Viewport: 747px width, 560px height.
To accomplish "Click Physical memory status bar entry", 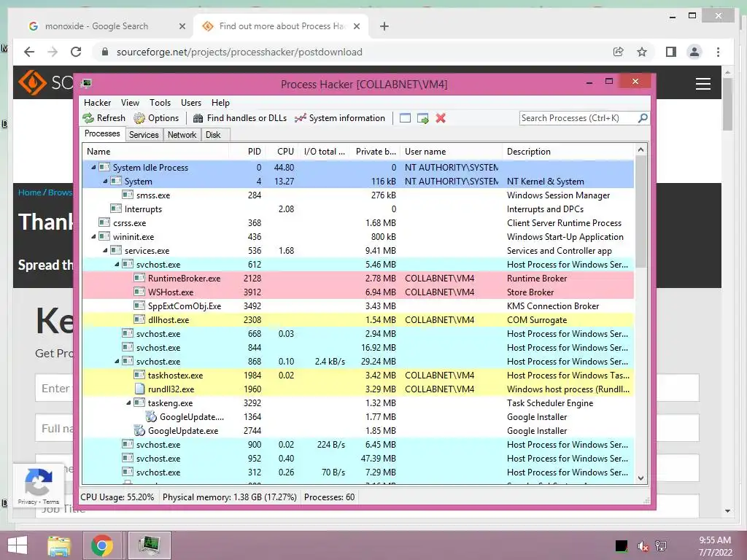I will pyautogui.click(x=230, y=497).
